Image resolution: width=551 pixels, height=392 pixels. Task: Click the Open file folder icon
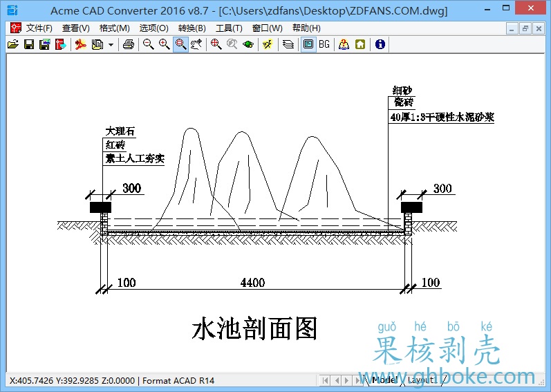tap(12, 44)
